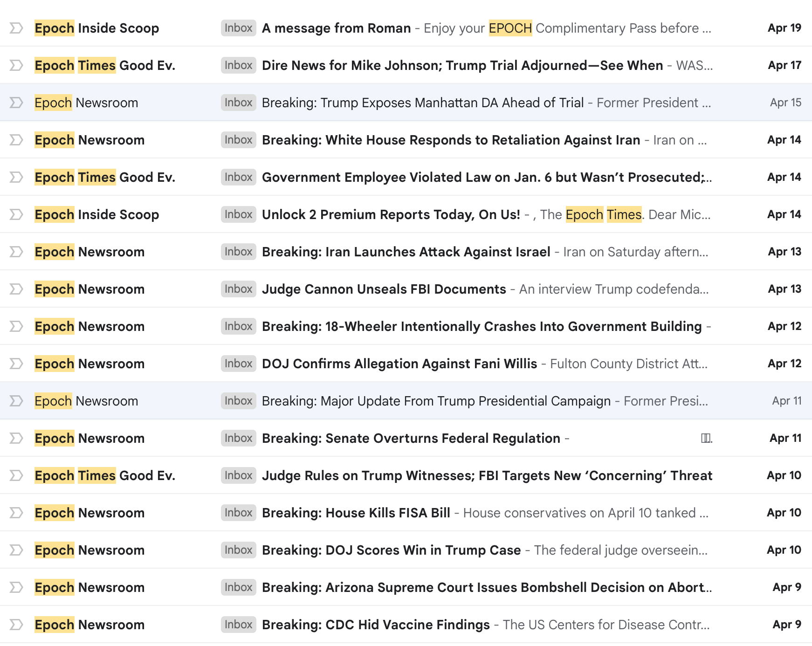Screen dimensions: 812x646
Task: Click Inbox label on 'Trump Exposes Manhattan DA' row
Action: click(x=239, y=103)
